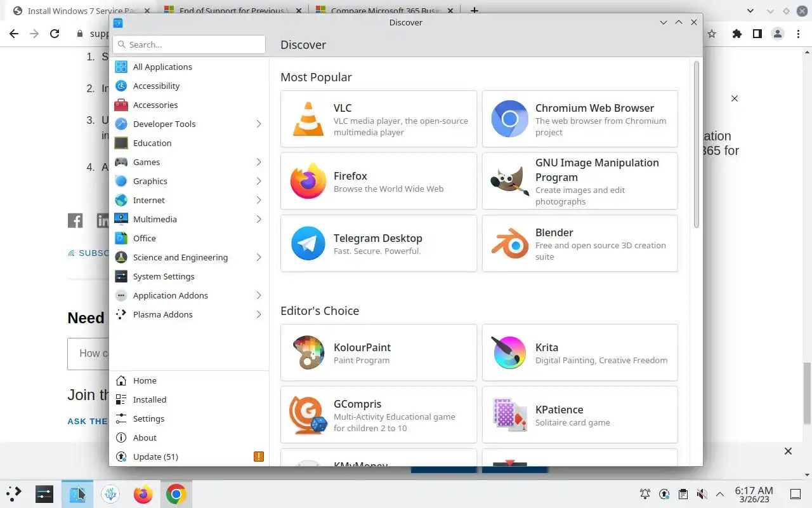
Task: Open Games category
Action: (x=189, y=162)
